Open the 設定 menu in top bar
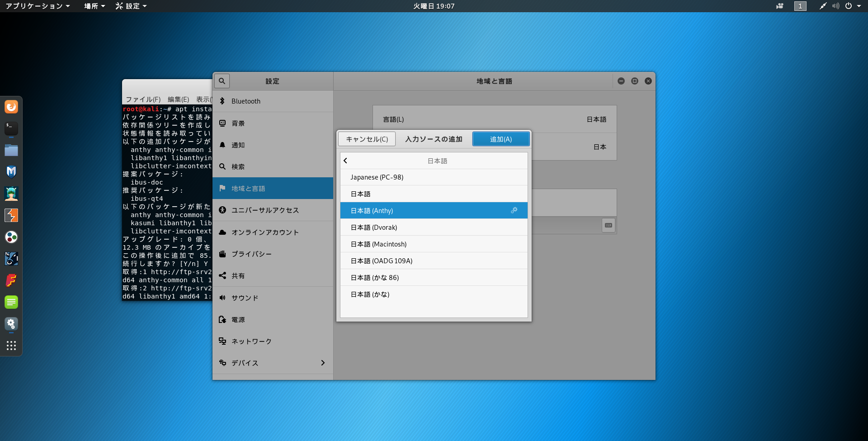Image resolution: width=868 pixels, height=441 pixels. [131, 6]
